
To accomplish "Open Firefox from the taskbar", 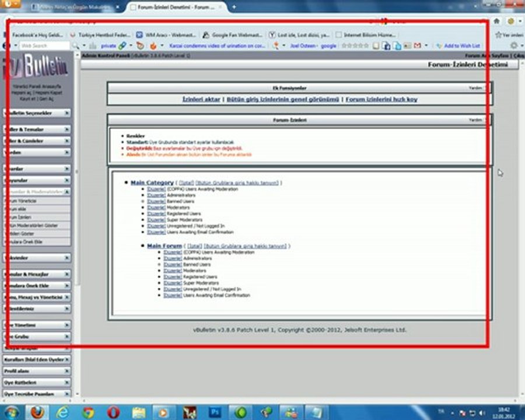I will pos(37,412).
